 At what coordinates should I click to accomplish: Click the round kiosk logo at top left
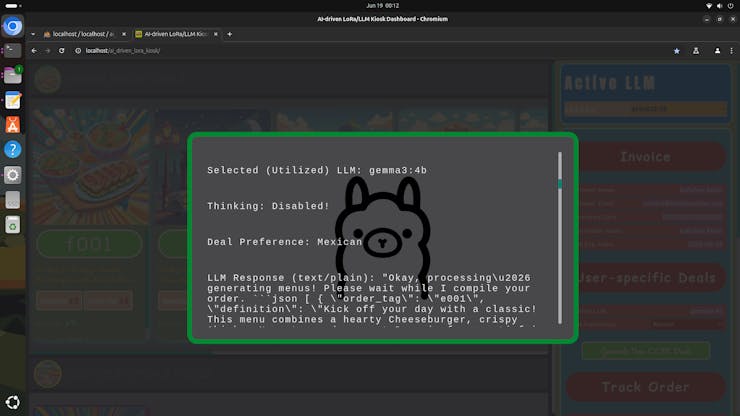coord(48,79)
